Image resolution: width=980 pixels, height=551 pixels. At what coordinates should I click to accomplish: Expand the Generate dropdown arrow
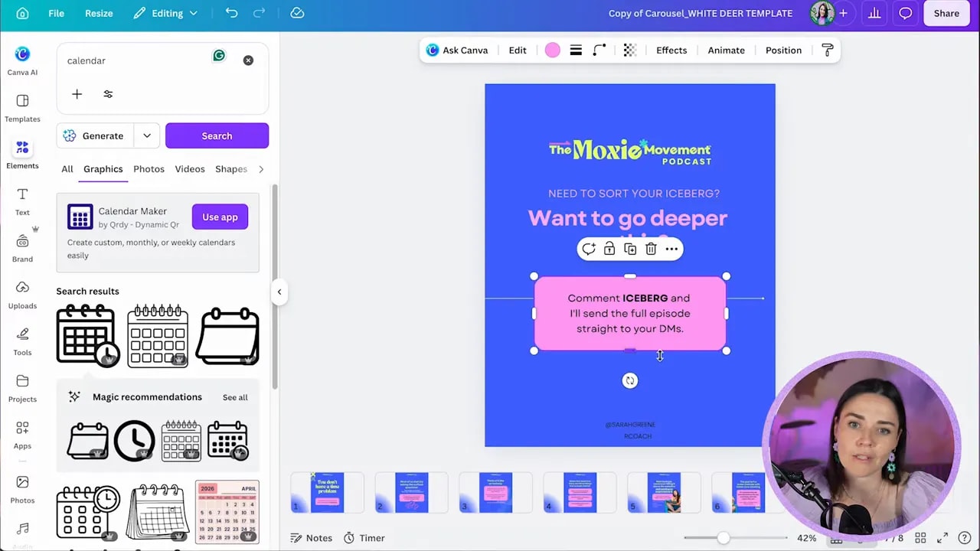[146, 135]
